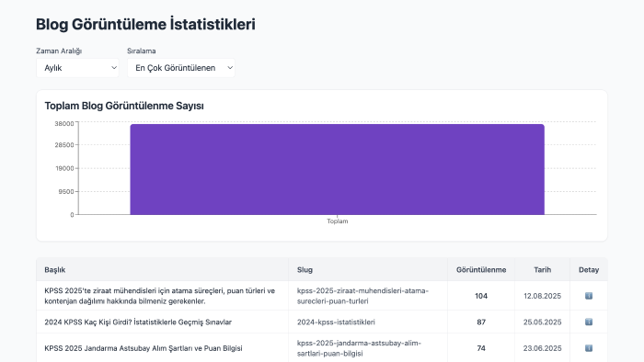Click the view count 74
Viewport: 644px width, 362px height.
click(x=481, y=348)
